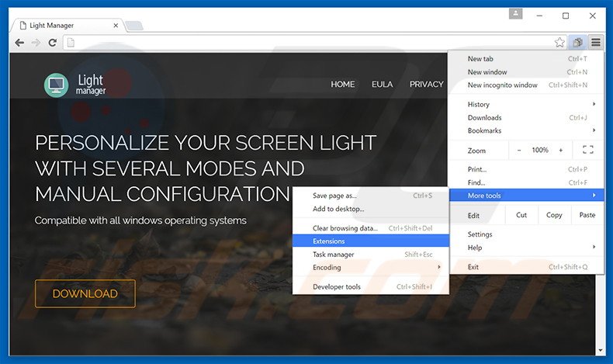Open a new tab with tab strip button
613x364 pixels.
click(134, 26)
